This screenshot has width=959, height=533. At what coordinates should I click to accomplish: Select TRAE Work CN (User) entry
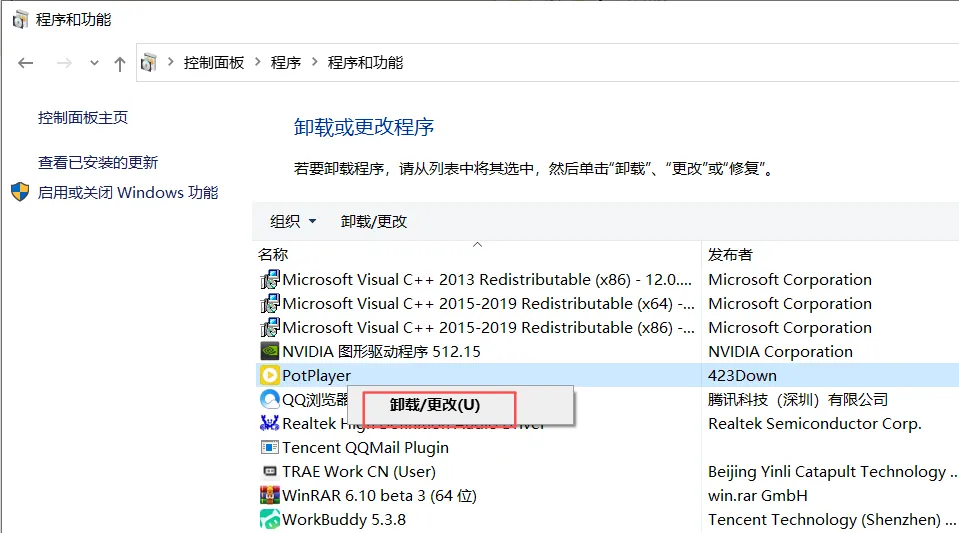359,472
